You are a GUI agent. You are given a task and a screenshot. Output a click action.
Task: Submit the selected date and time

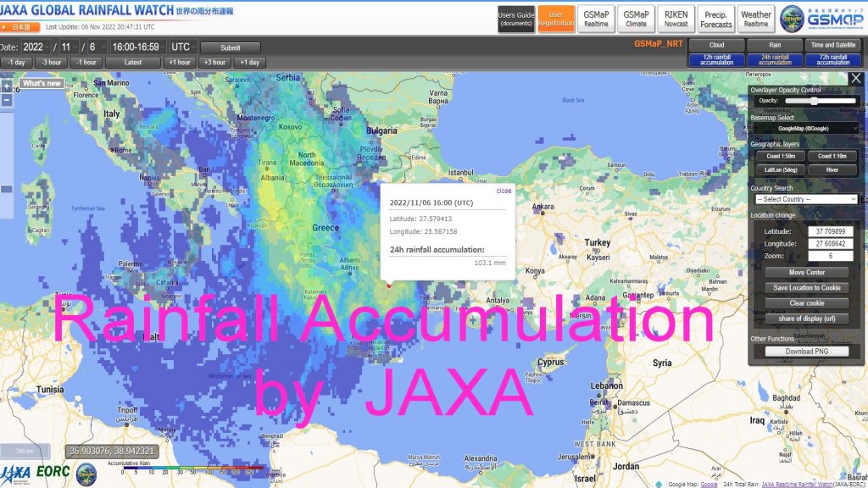(x=231, y=47)
